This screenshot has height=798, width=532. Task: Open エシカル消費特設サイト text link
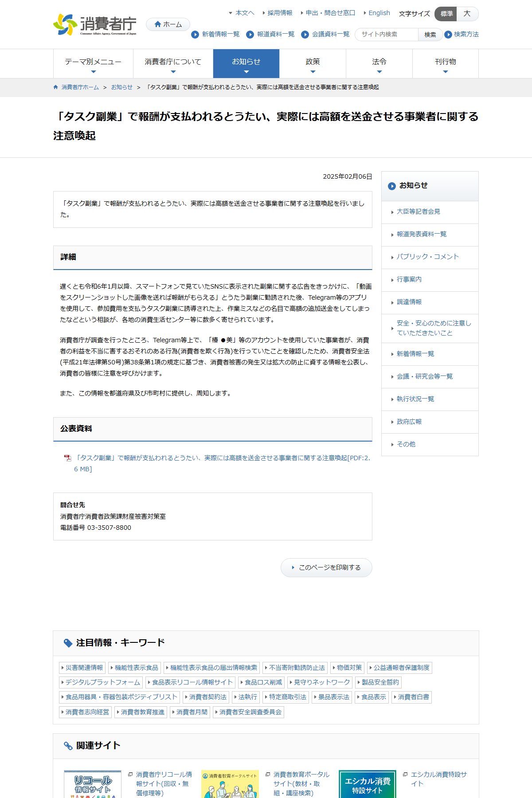(439, 779)
